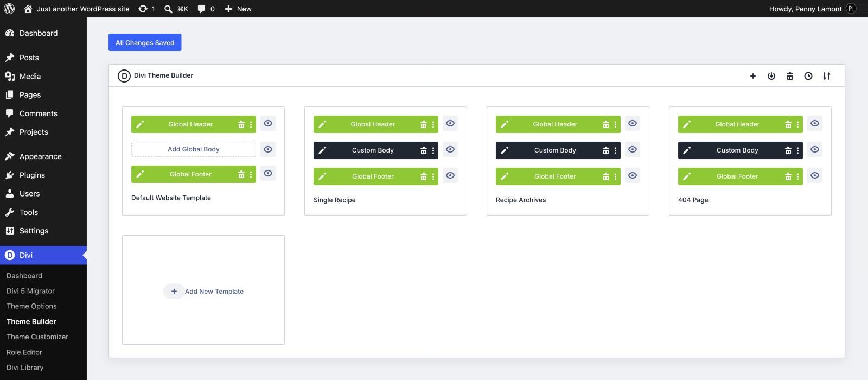Hide Custom Body in Single Recipe template
Viewport: 868px width, 380px height.
tap(450, 149)
